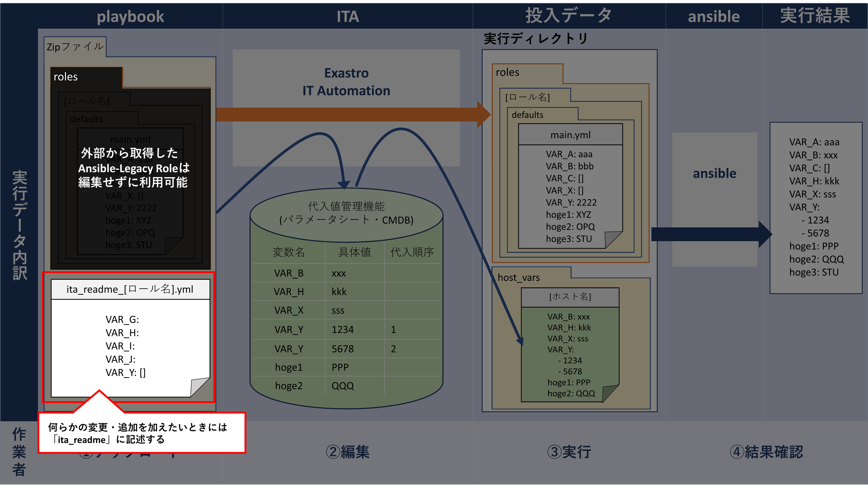
Task: Click the "代入順序" table column header
Action: click(412, 252)
